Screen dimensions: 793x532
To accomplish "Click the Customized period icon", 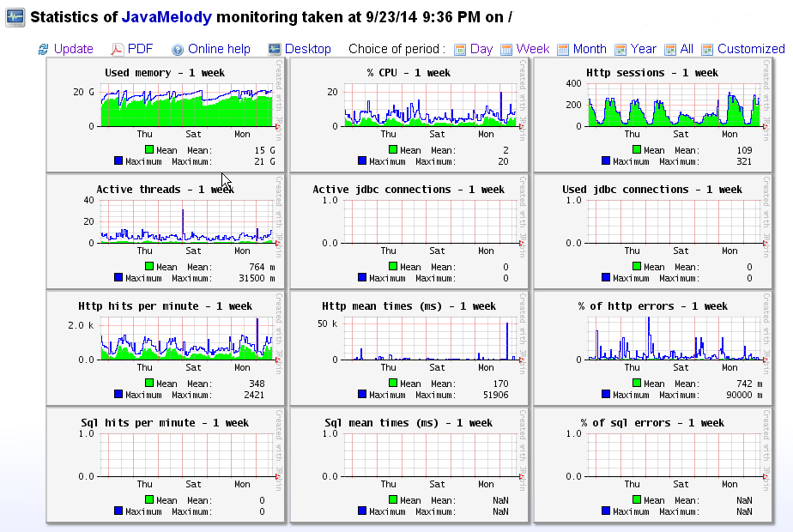I will 707,50.
